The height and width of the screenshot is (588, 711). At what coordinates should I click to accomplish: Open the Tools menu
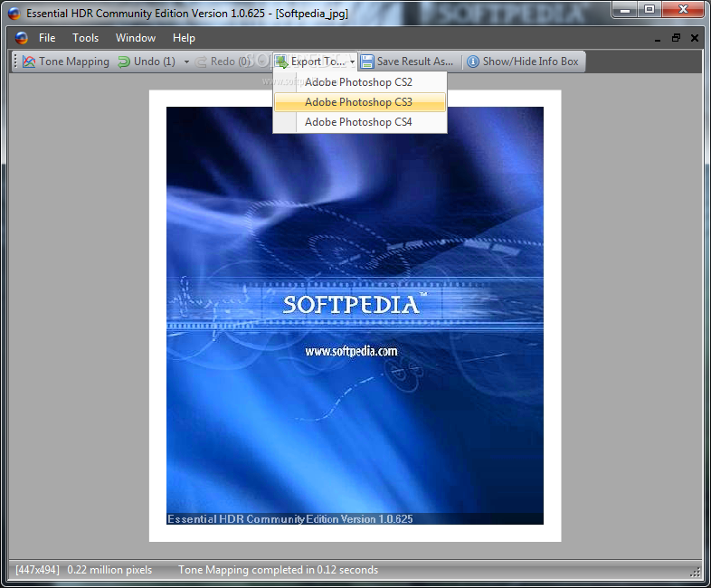pos(86,38)
